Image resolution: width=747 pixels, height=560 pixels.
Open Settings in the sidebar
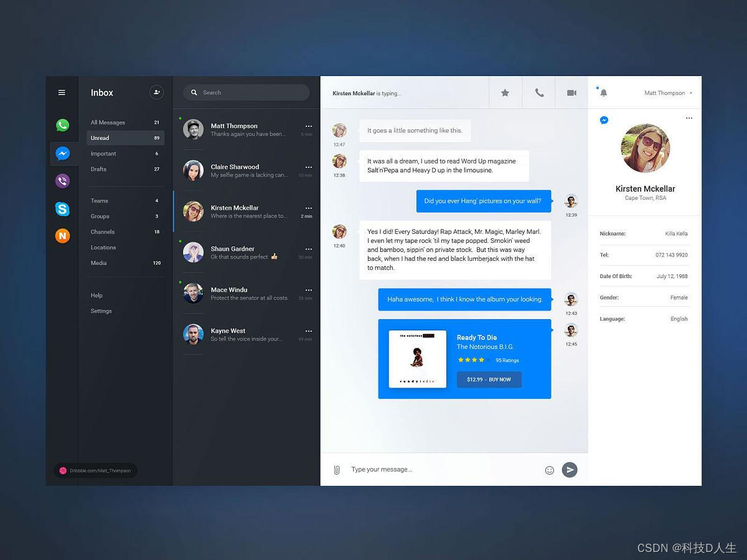pos(101,311)
